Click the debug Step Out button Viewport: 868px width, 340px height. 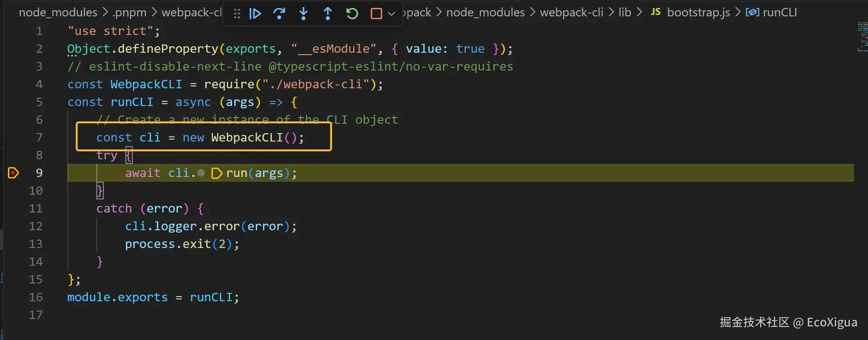click(x=328, y=14)
